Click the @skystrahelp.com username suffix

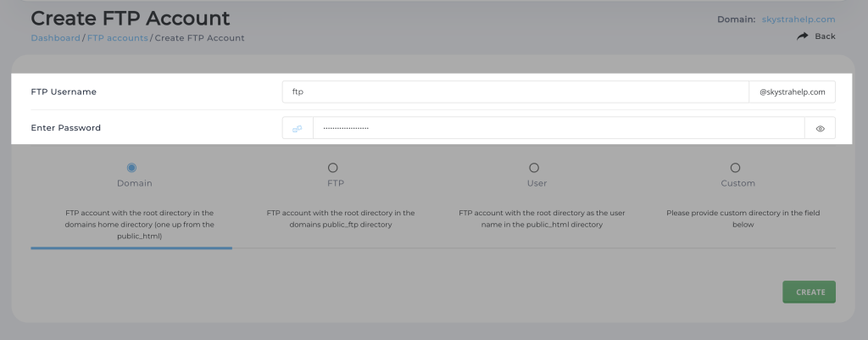click(x=792, y=92)
